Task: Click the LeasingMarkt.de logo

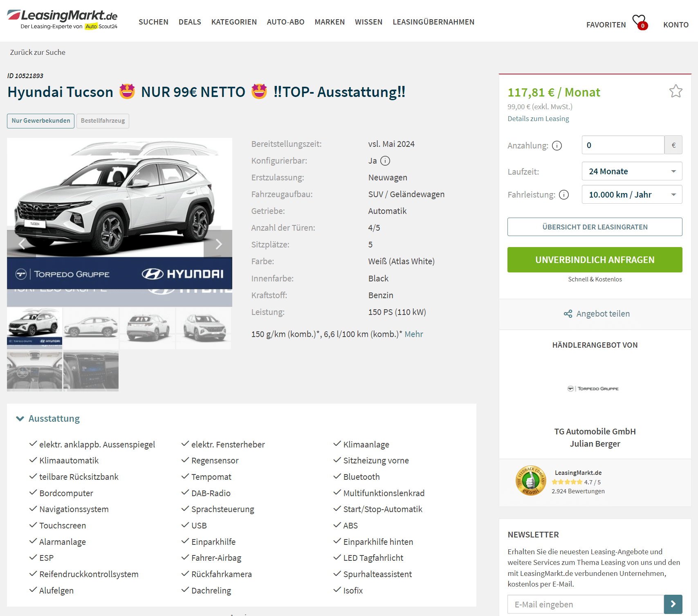Action: click(62, 20)
